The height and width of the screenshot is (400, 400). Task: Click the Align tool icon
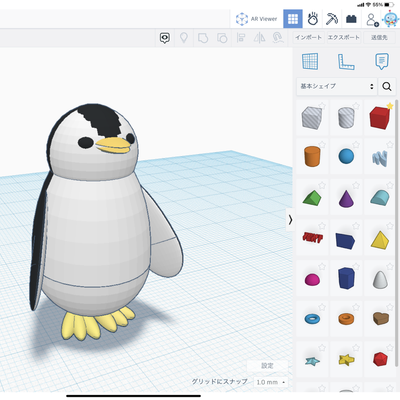click(x=241, y=38)
